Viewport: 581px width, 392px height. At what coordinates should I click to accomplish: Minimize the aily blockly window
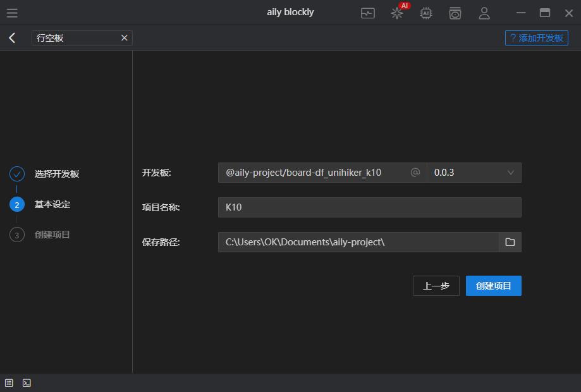tap(521, 13)
